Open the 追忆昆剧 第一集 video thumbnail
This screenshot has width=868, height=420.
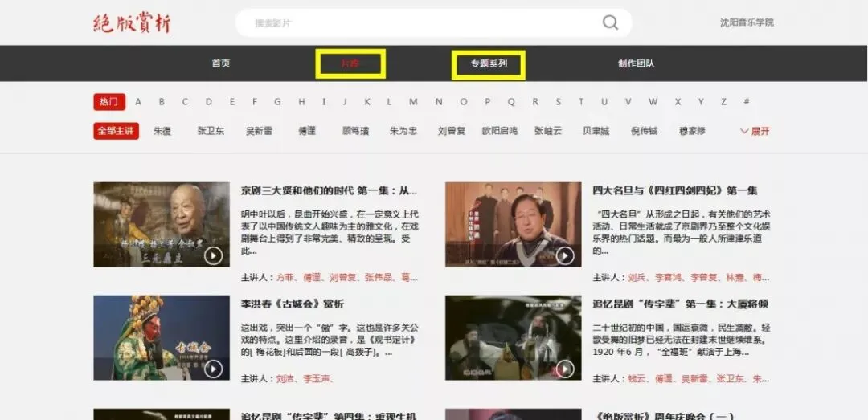click(x=513, y=337)
